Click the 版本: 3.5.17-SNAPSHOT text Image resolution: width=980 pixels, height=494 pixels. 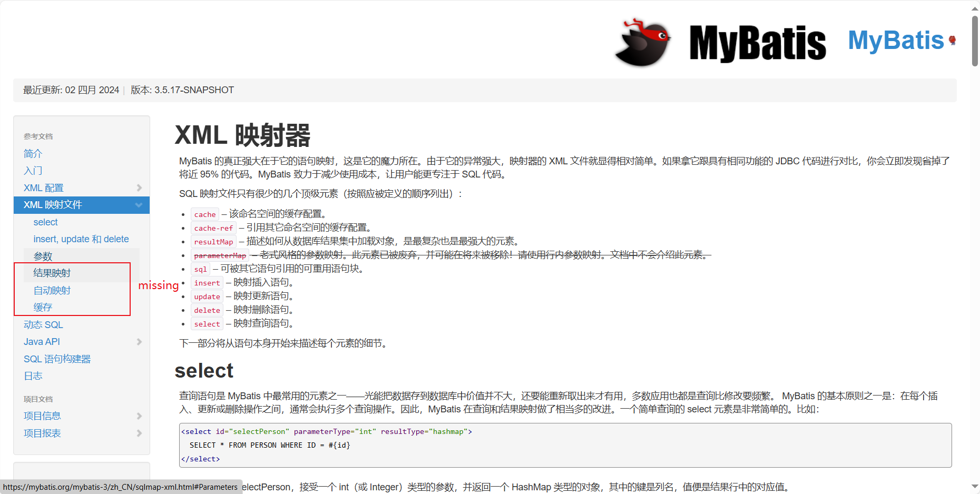182,90
